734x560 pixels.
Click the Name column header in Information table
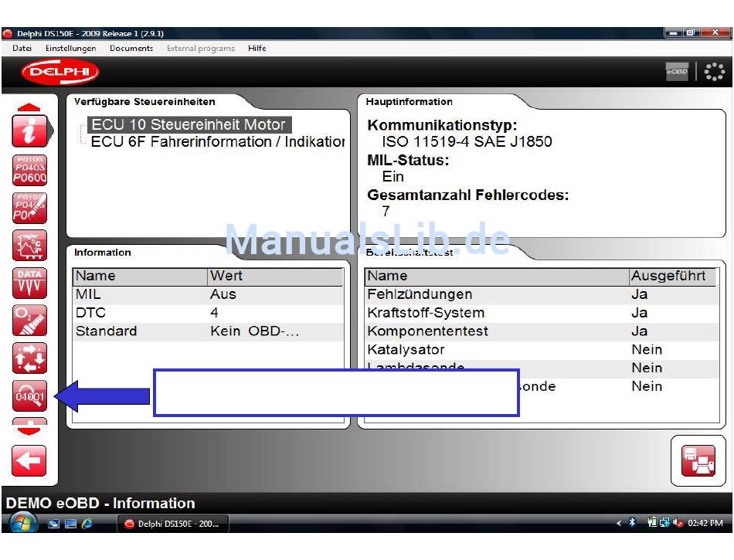click(x=140, y=276)
